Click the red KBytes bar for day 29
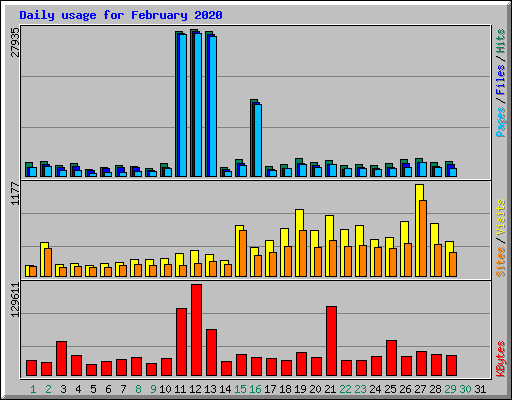 (452, 365)
